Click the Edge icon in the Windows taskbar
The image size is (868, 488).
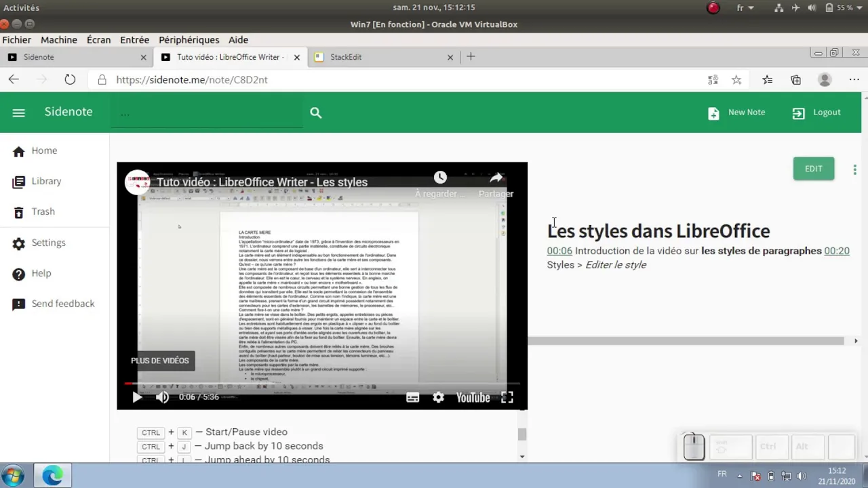[x=52, y=476]
